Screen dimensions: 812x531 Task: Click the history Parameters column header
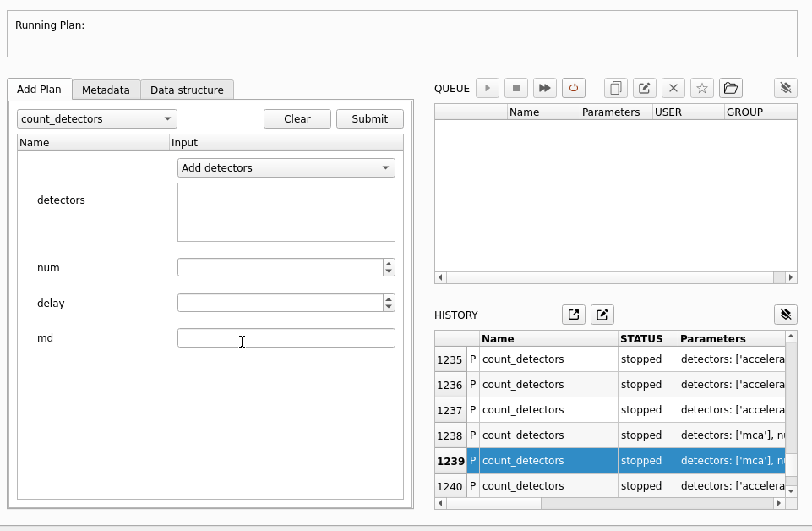(x=731, y=339)
